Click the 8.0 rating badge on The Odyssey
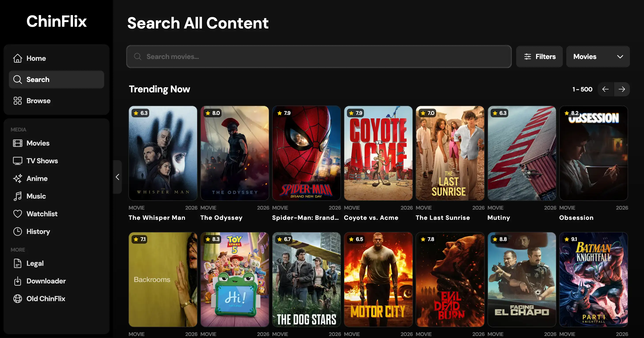 (213, 113)
